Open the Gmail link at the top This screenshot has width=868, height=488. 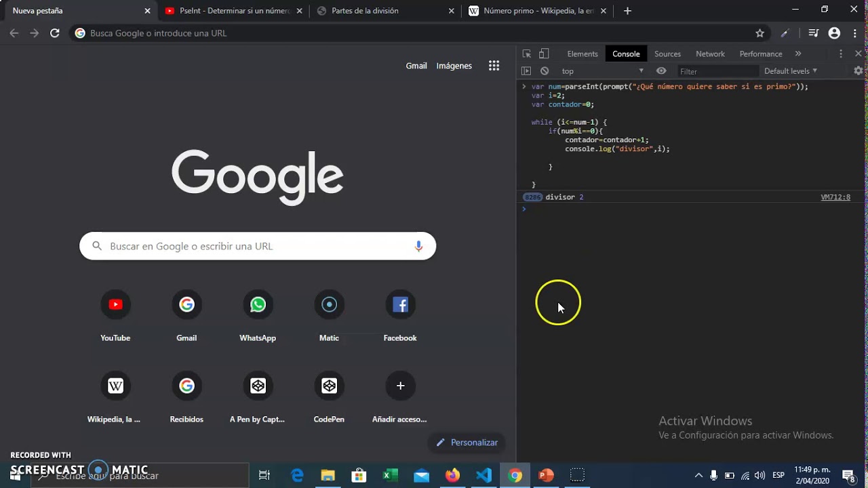[416, 66]
